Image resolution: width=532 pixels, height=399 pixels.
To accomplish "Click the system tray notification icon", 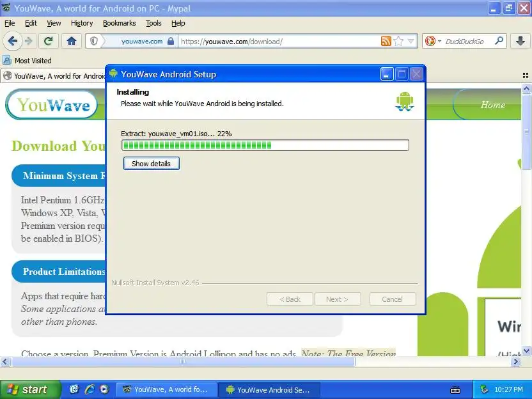I will tap(484, 389).
